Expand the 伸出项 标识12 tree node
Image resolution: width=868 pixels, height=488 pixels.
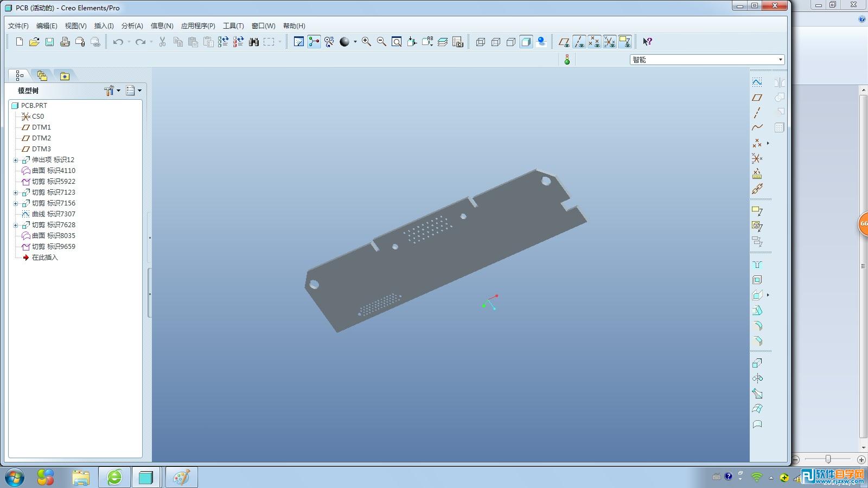click(x=16, y=160)
